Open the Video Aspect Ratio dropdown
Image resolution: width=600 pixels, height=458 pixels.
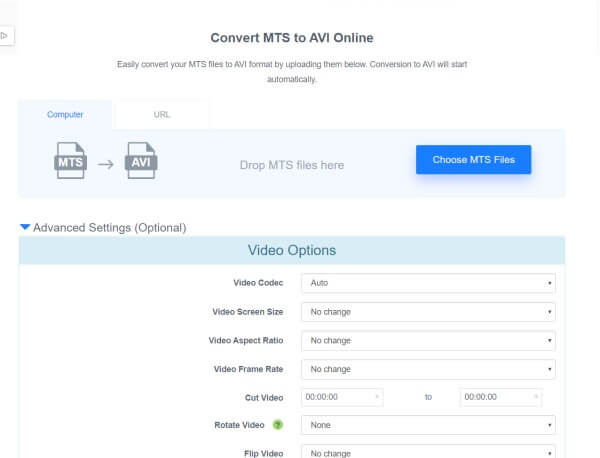pos(428,341)
